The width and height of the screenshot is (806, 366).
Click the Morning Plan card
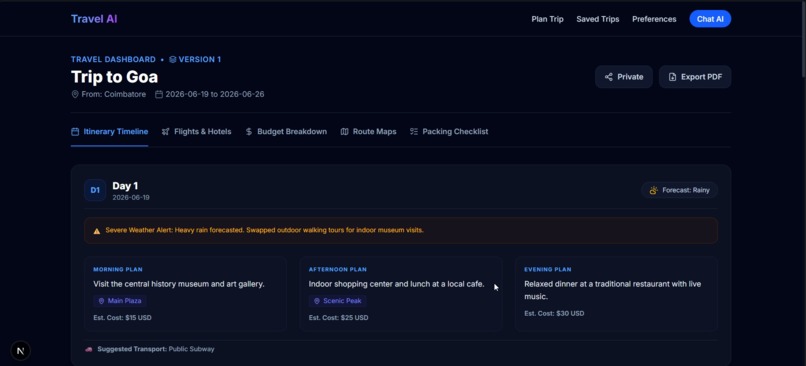[185, 294]
